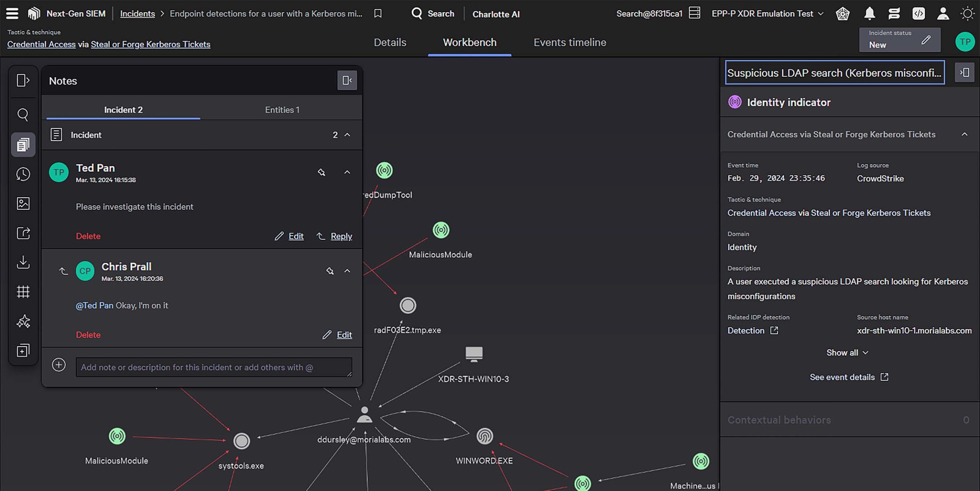
Task: Expand the Show all dropdown
Action: 847,352
